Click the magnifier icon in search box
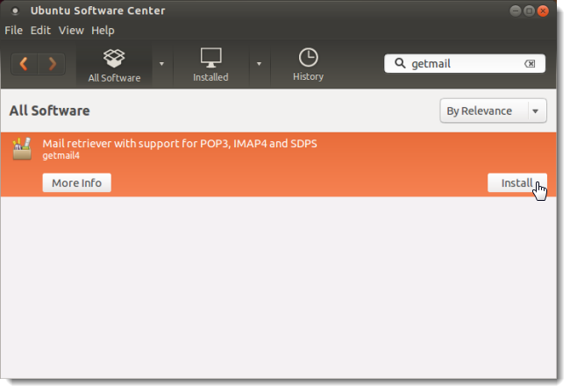The image size is (570, 392). click(x=400, y=63)
